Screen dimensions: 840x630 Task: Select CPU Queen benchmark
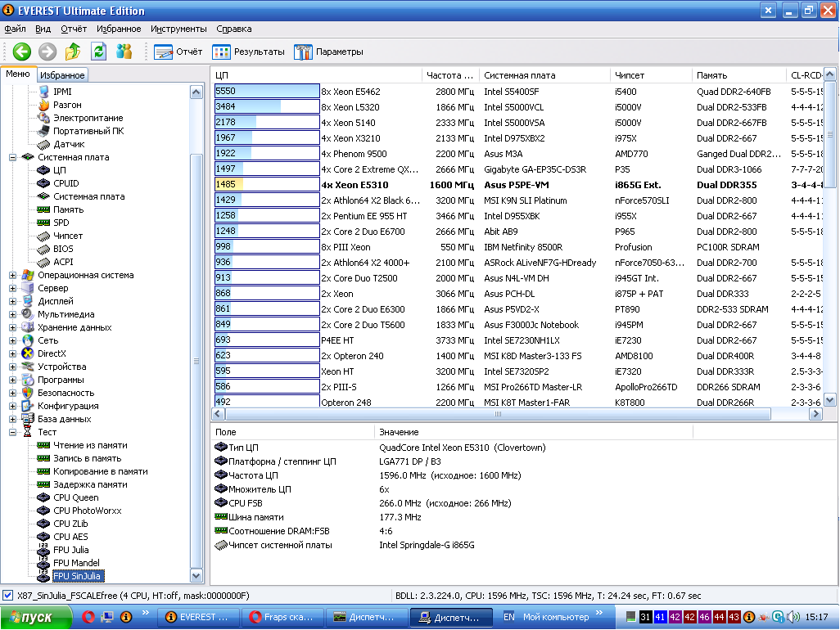(x=75, y=497)
